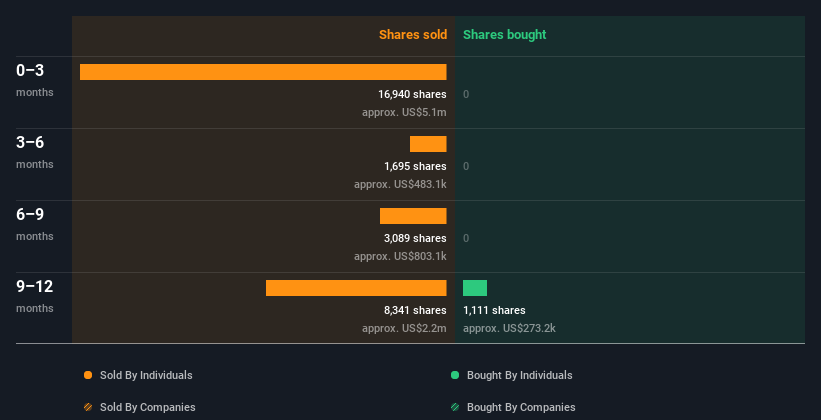Select the Sold By Individuals legend label
This screenshot has width=821, height=420.
coord(146,375)
